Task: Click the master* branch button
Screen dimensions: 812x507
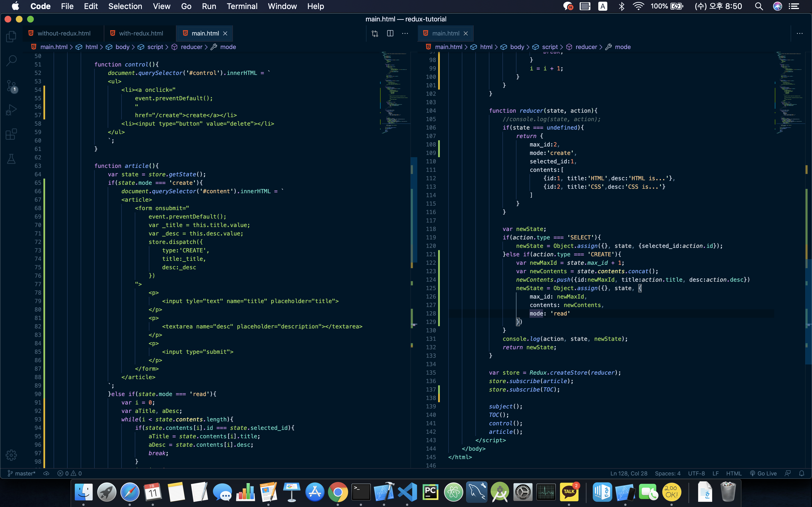Action: click(x=22, y=473)
